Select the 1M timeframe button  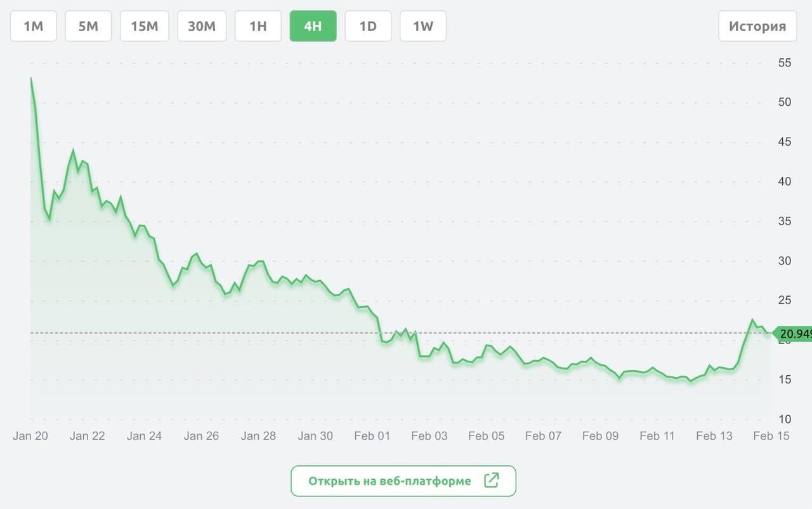tap(34, 26)
